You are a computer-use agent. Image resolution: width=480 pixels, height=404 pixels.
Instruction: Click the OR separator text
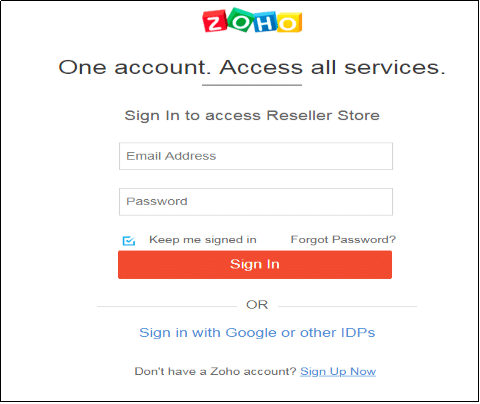[257, 305]
